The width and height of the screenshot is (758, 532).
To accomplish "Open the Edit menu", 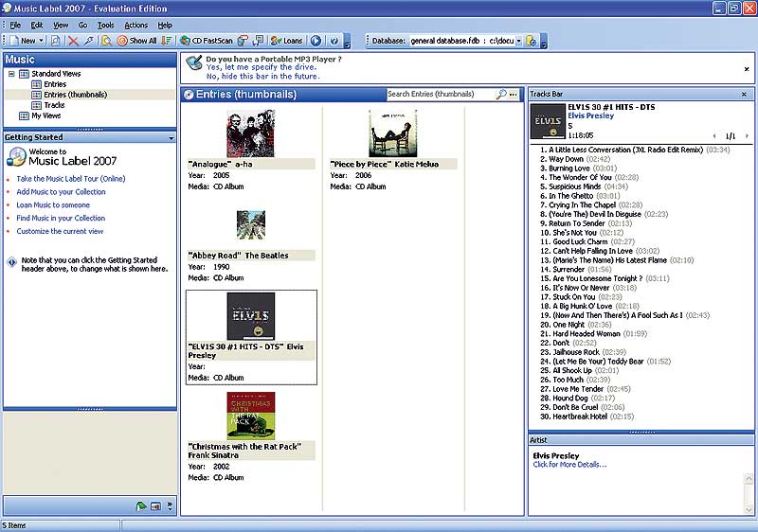I will 37,26.
